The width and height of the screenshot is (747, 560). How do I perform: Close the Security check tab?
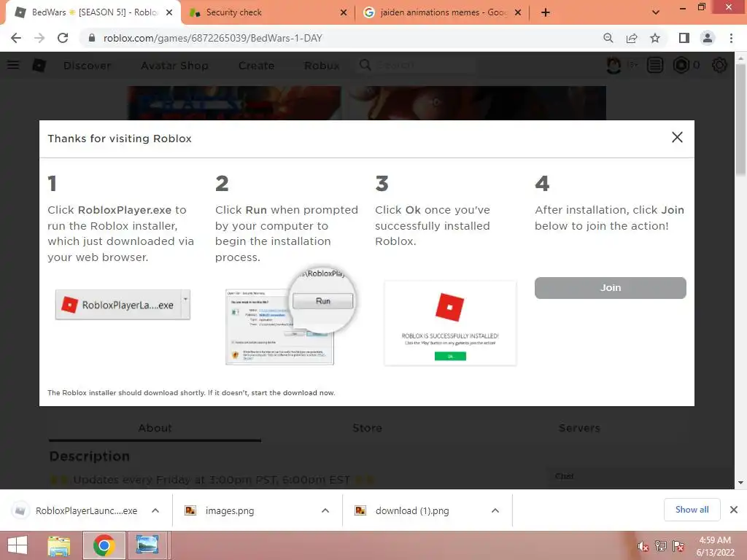point(344,12)
